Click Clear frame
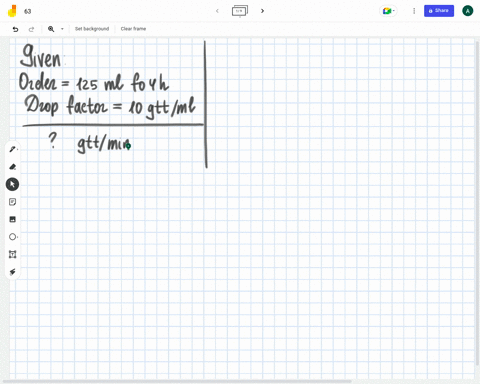 [133, 29]
